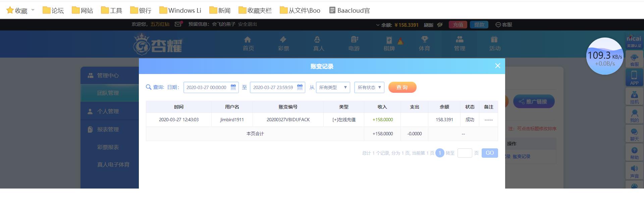The height and width of the screenshot is (217, 644).
Task: Click 安全退出 logout link
Action: [248, 24]
